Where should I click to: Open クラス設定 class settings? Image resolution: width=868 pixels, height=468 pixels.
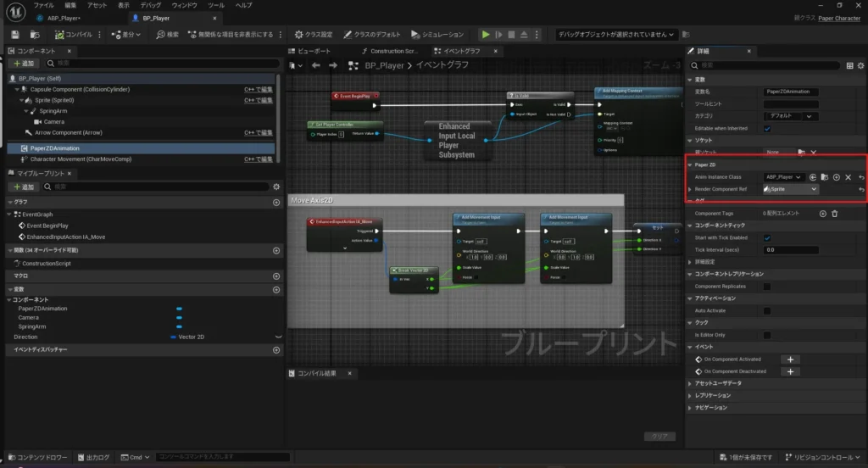pos(314,35)
